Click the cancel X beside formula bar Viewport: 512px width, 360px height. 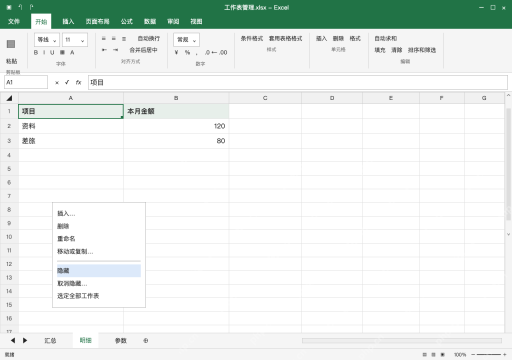[x=57, y=82]
